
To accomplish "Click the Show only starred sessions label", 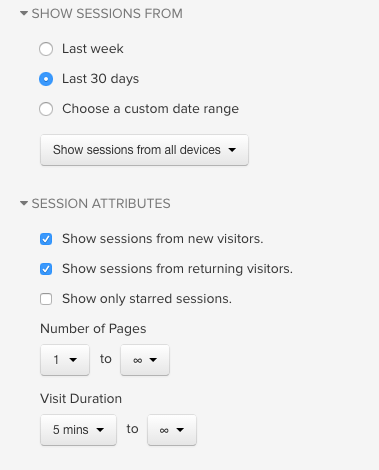I will coord(147,299).
